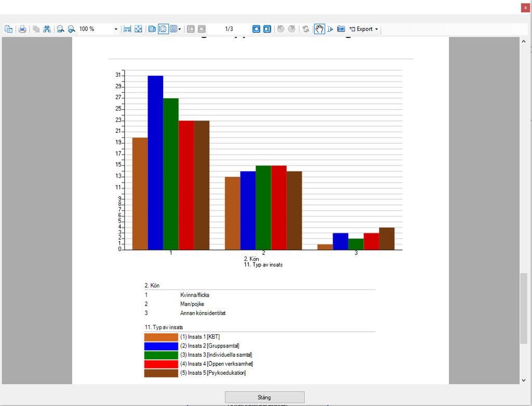The height and width of the screenshot is (406, 532).
Task: Toggle the hand pan tool
Action: click(x=320, y=29)
